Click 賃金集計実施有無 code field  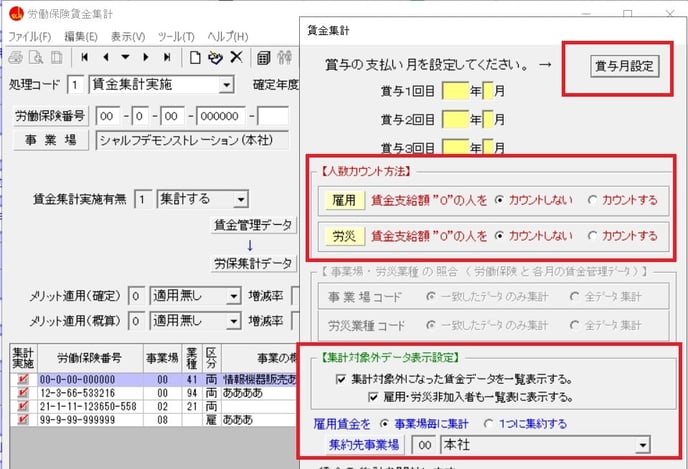(x=143, y=200)
